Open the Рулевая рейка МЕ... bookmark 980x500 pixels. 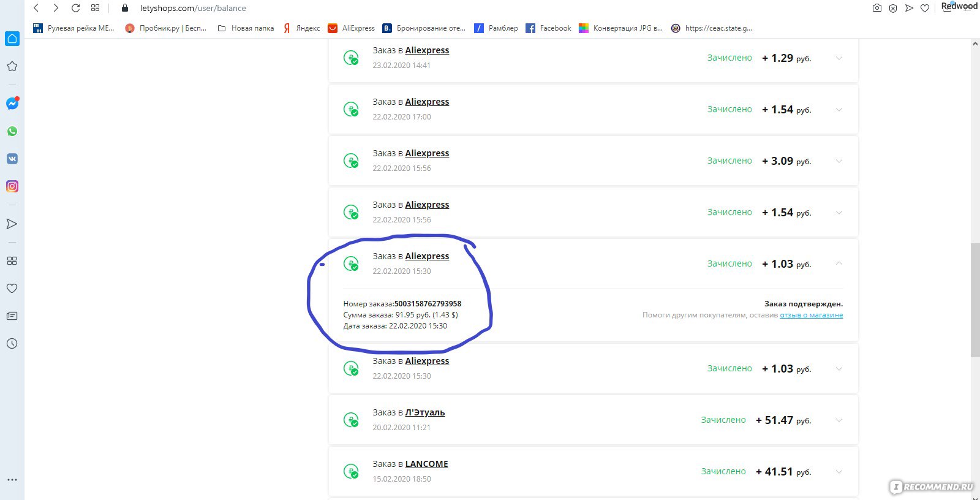coord(73,28)
